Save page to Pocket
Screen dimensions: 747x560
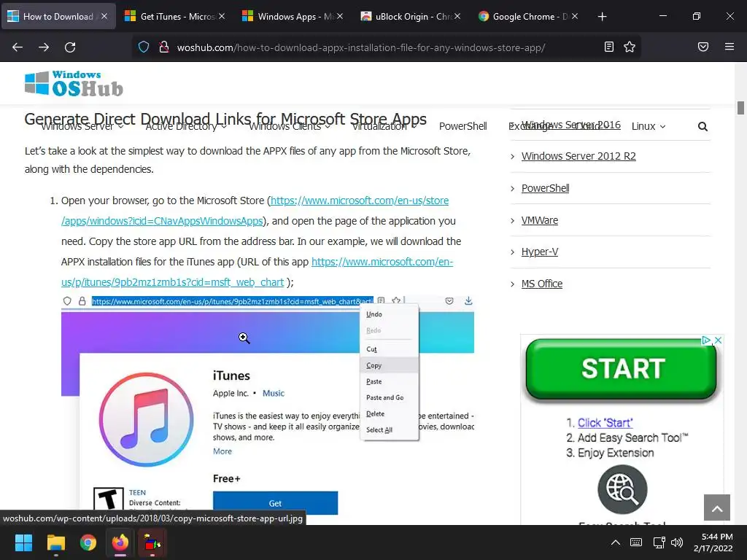click(x=703, y=47)
